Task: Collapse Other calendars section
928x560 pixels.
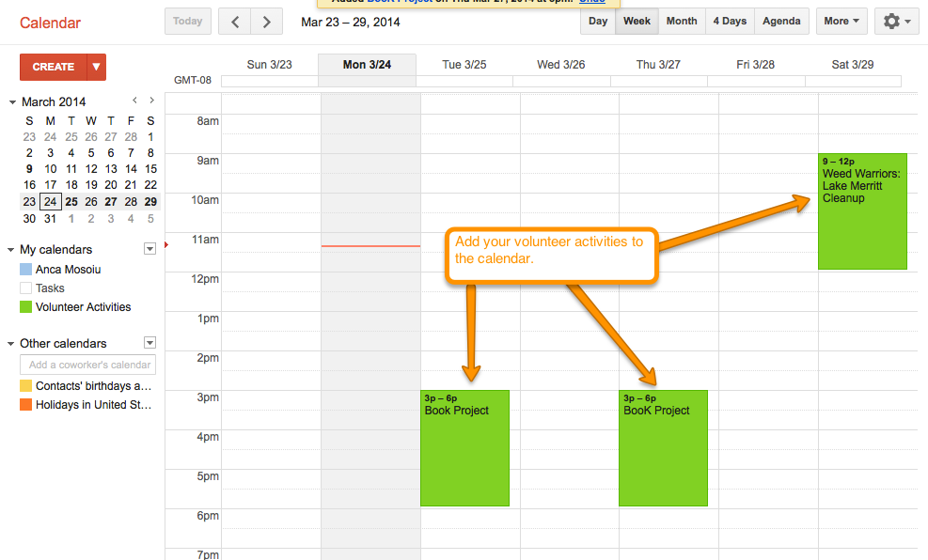Action: tap(10, 344)
